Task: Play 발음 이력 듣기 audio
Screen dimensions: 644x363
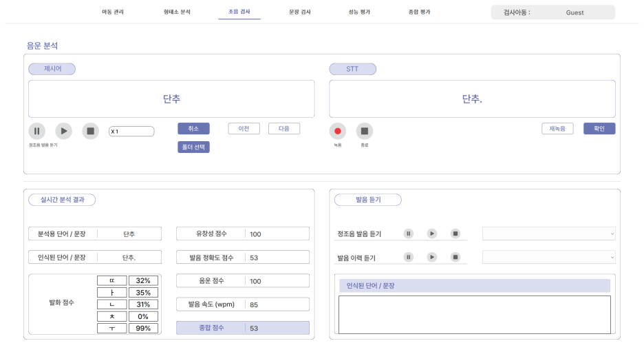Action: pos(431,258)
